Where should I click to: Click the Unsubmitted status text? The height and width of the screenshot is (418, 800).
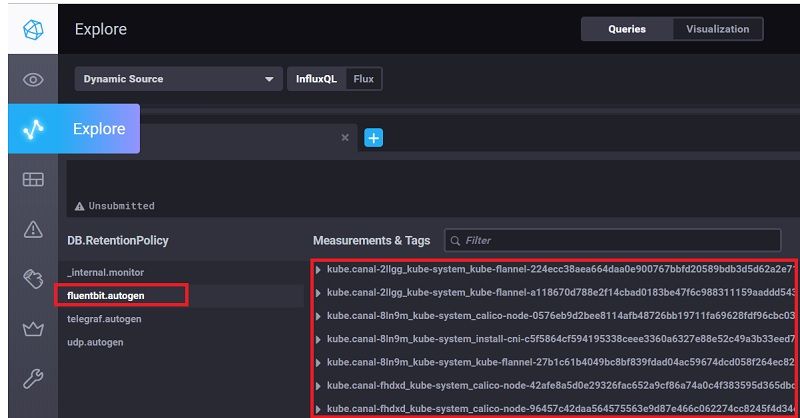(121, 206)
